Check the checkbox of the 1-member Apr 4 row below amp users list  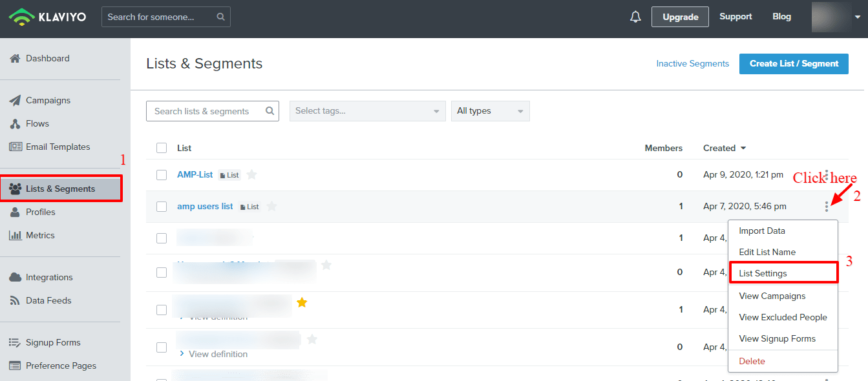[x=162, y=238]
